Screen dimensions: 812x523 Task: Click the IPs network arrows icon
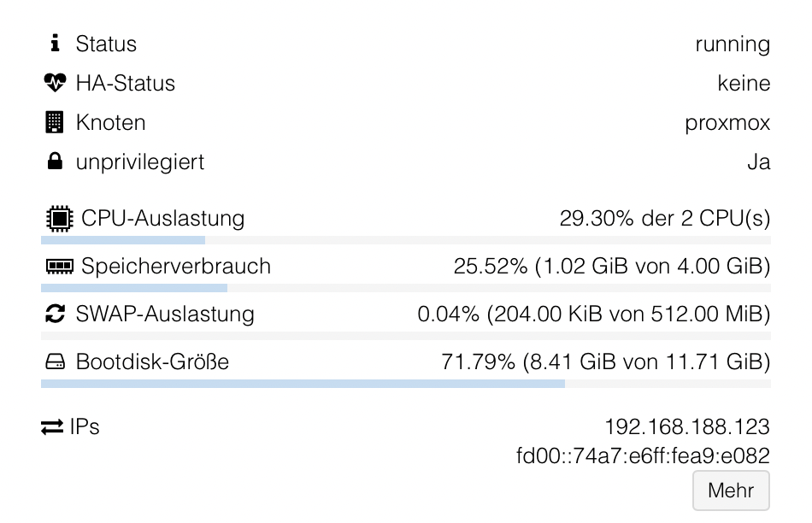point(53,427)
